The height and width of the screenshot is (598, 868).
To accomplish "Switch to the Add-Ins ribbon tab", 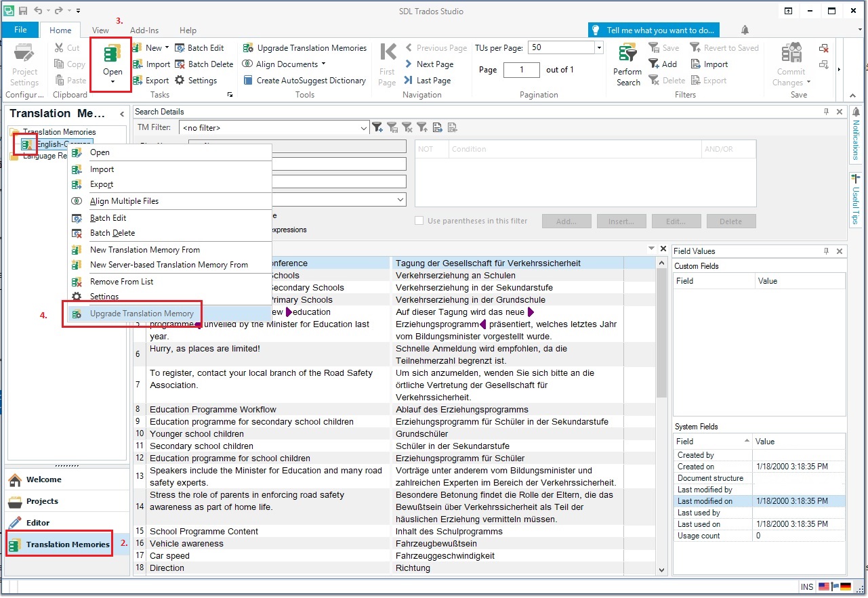I will tap(144, 30).
